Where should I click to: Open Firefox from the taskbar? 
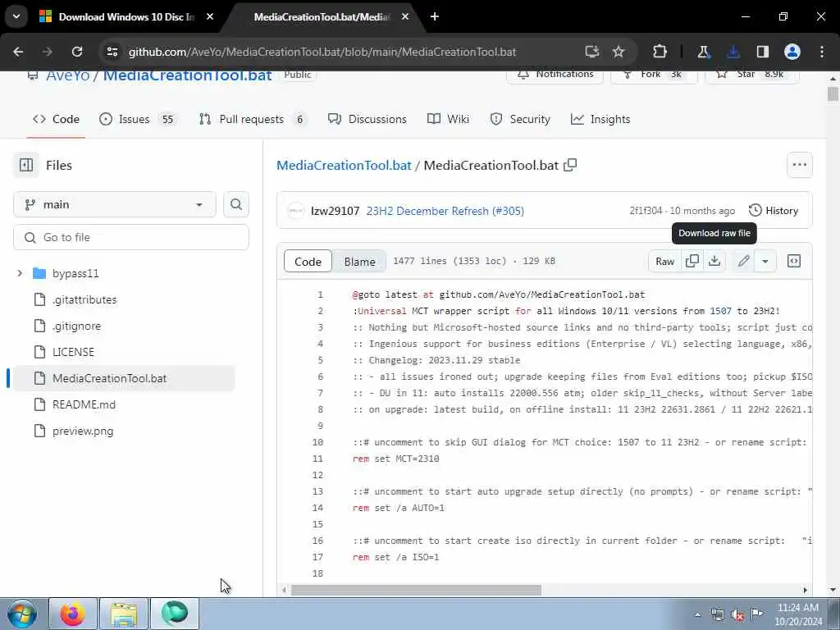coord(73,614)
